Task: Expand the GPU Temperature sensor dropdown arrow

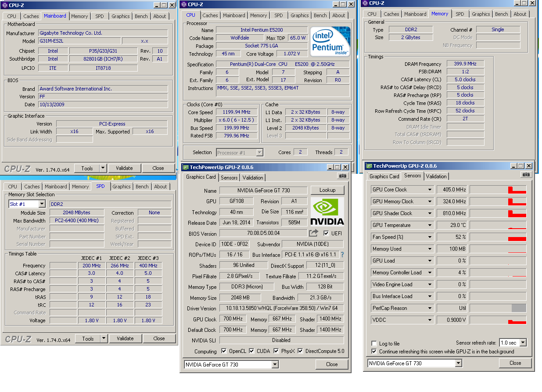Action: (430, 225)
